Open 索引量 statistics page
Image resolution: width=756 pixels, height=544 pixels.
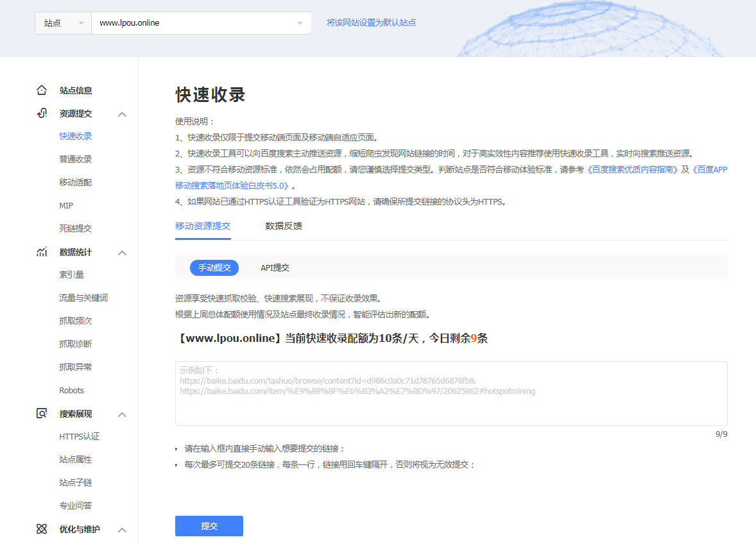[x=71, y=275]
